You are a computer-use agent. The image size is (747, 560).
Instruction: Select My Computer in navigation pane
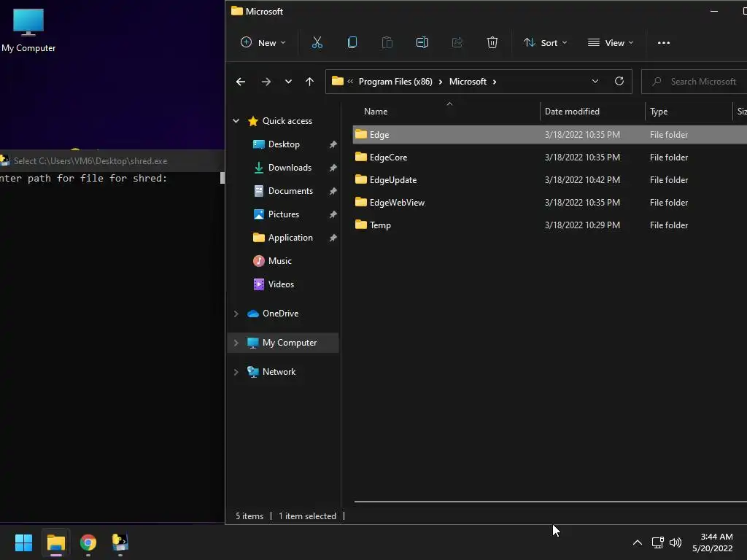coord(289,343)
